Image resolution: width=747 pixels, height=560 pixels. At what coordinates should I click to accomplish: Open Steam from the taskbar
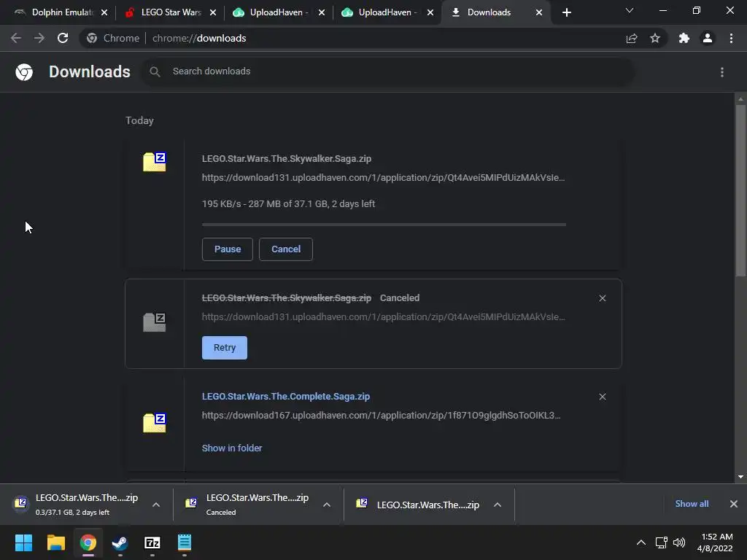(120, 542)
